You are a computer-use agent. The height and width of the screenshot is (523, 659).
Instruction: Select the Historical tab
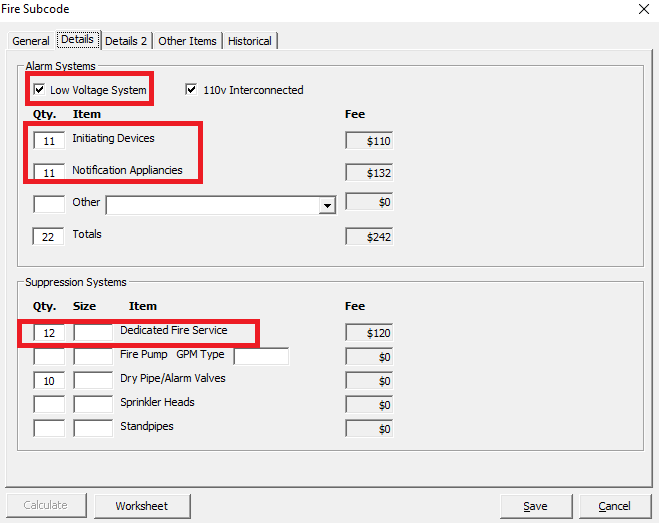250,41
